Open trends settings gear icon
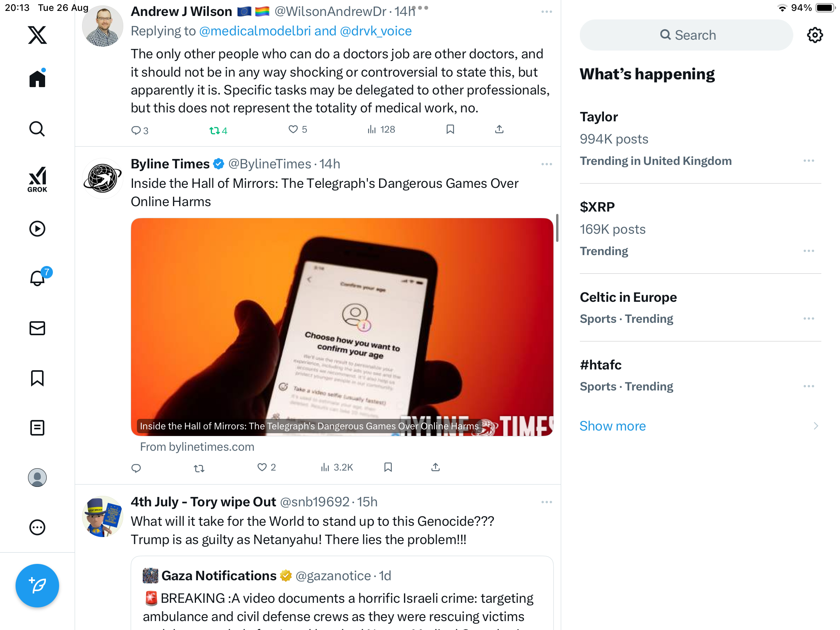The height and width of the screenshot is (630, 840). pos(815,35)
